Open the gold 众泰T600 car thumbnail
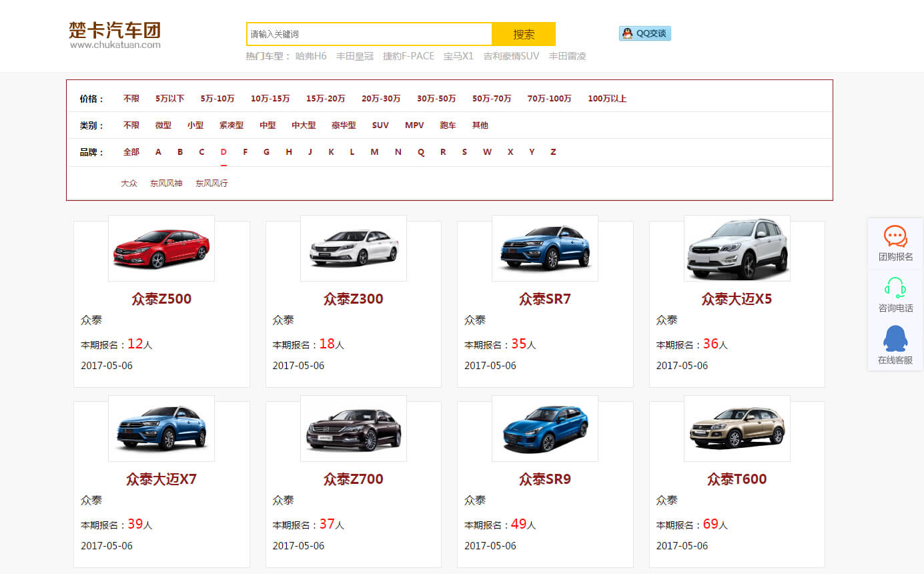 [737, 428]
